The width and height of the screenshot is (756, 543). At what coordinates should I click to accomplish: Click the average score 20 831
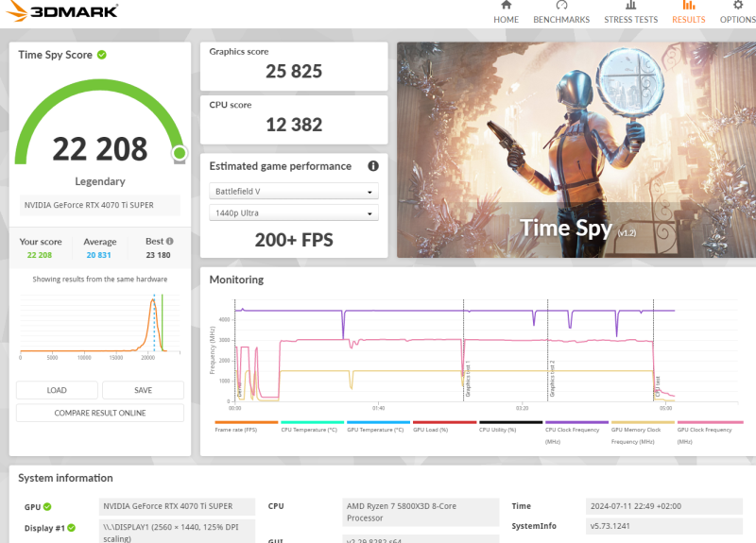click(98, 255)
